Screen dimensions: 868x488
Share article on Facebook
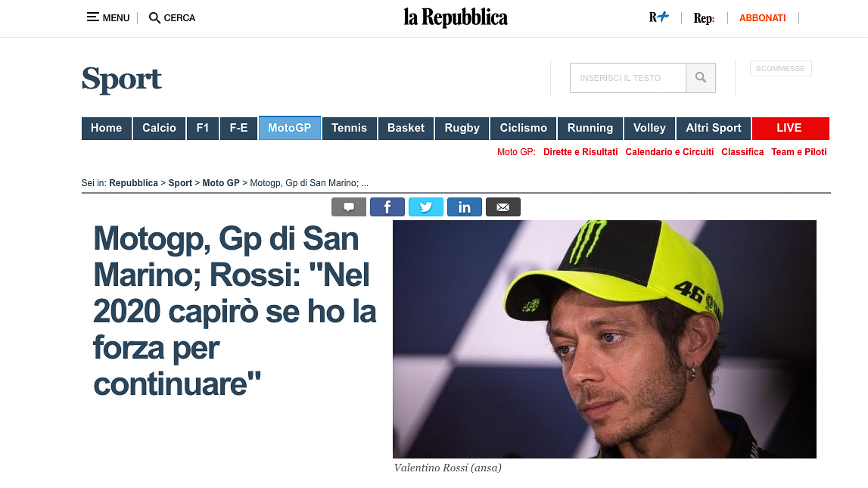(387, 207)
